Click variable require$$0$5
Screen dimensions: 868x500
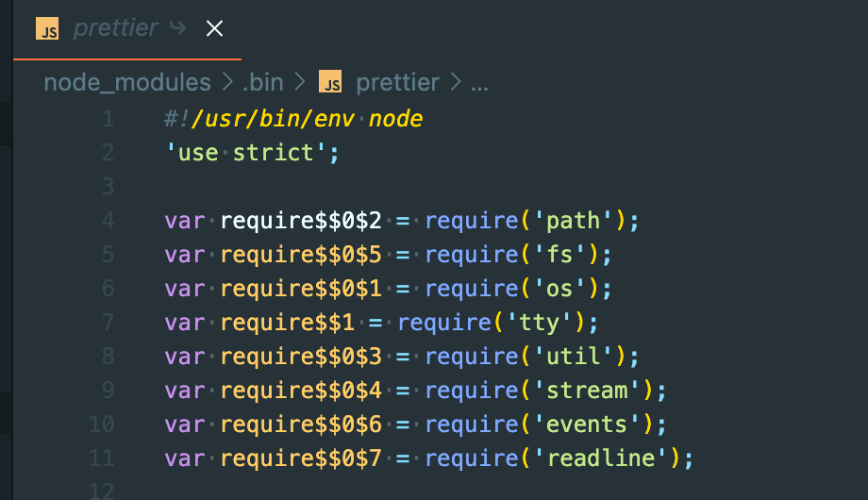pos(301,255)
